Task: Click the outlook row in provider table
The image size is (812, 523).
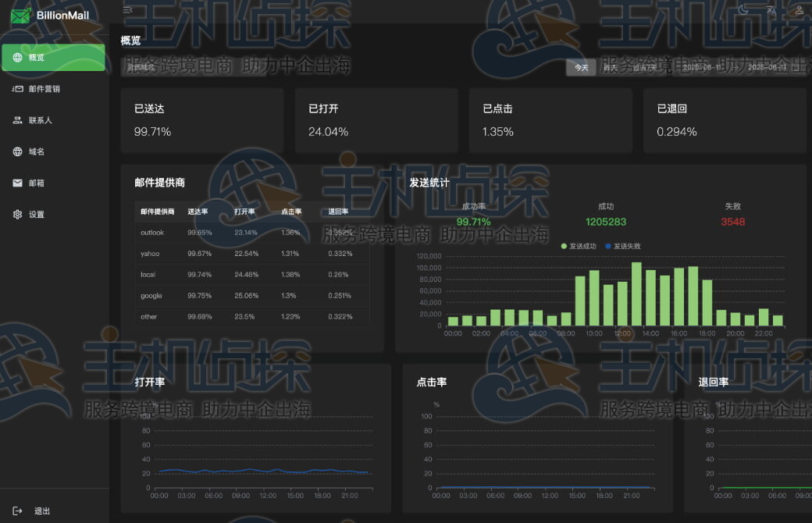Action: [x=252, y=233]
